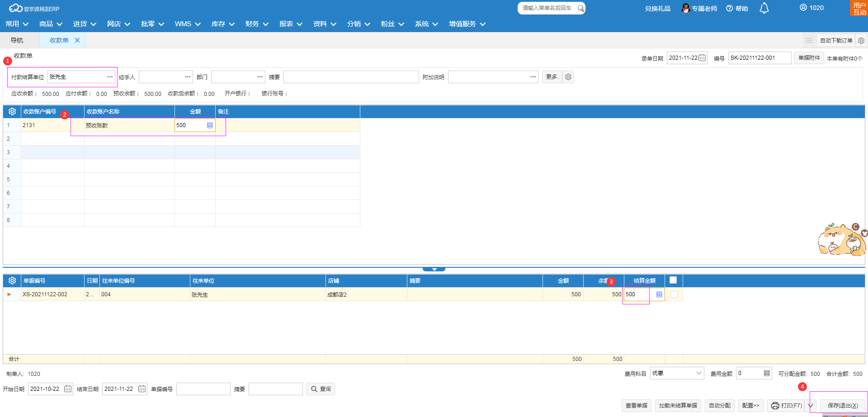The width and height of the screenshot is (868, 417).
Task: Close the 收款单 tab
Action: [77, 40]
